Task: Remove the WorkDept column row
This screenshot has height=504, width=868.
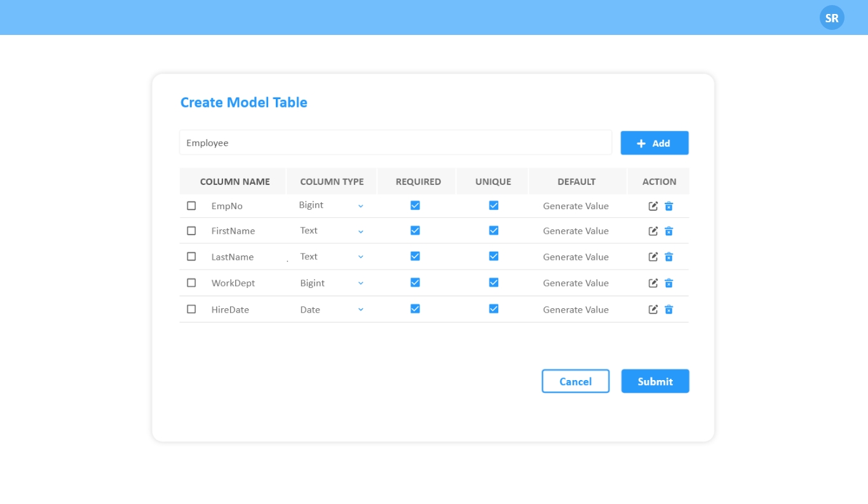Action: tap(668, 283)
